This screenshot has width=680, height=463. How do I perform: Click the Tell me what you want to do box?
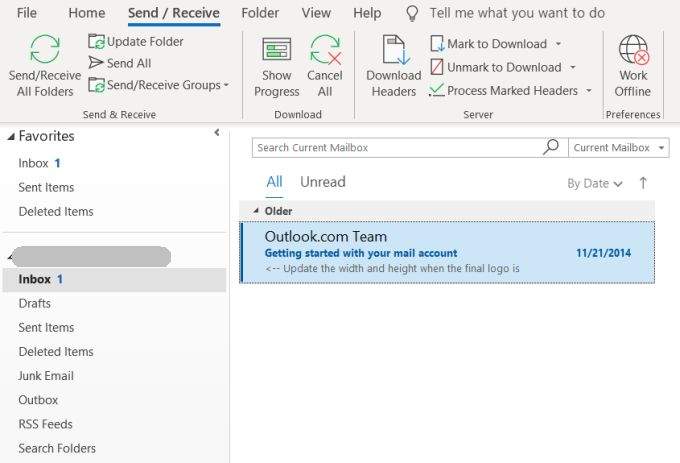click(517, 13)
